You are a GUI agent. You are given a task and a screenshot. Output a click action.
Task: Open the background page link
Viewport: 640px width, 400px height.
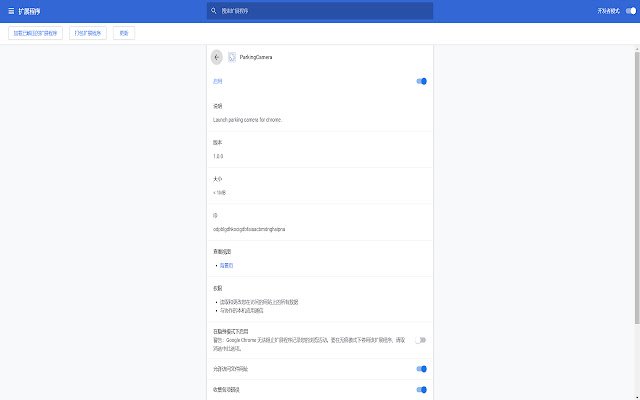coord(227,266)
